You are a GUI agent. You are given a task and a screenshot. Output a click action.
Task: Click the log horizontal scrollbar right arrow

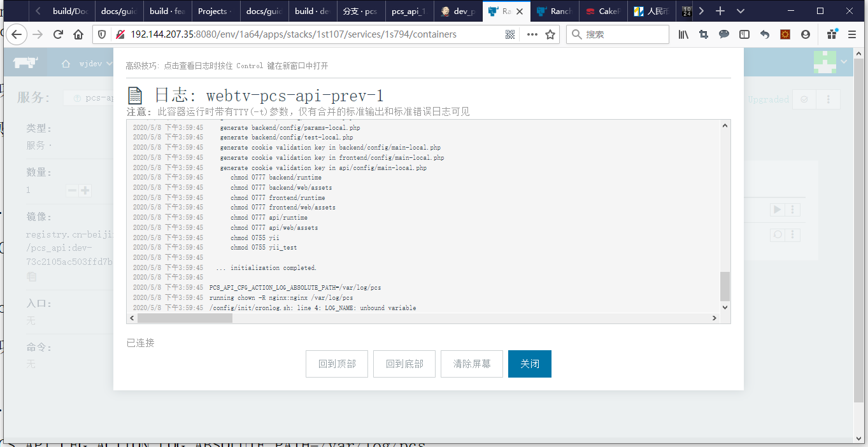point(715,318)
